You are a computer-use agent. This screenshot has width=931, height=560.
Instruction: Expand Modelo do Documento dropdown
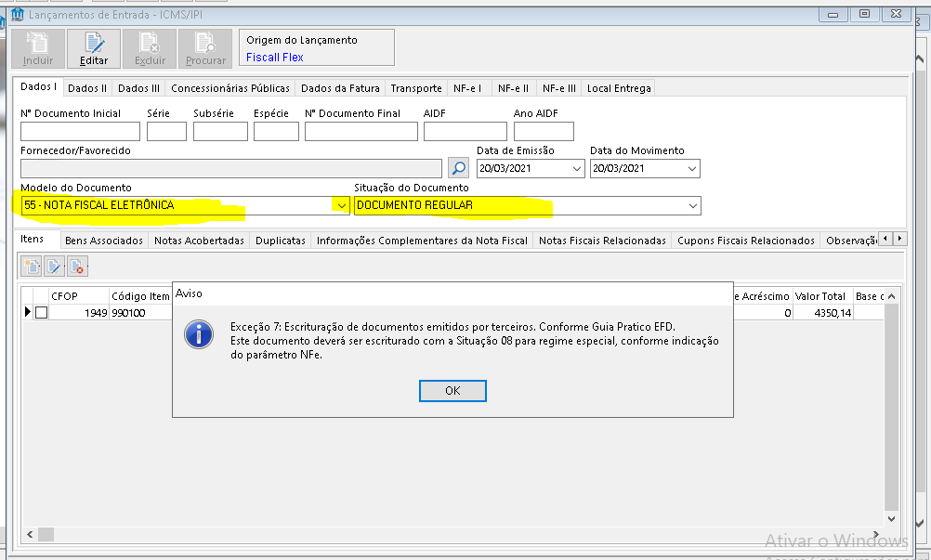pyautogui.click(x=341, y=205)
